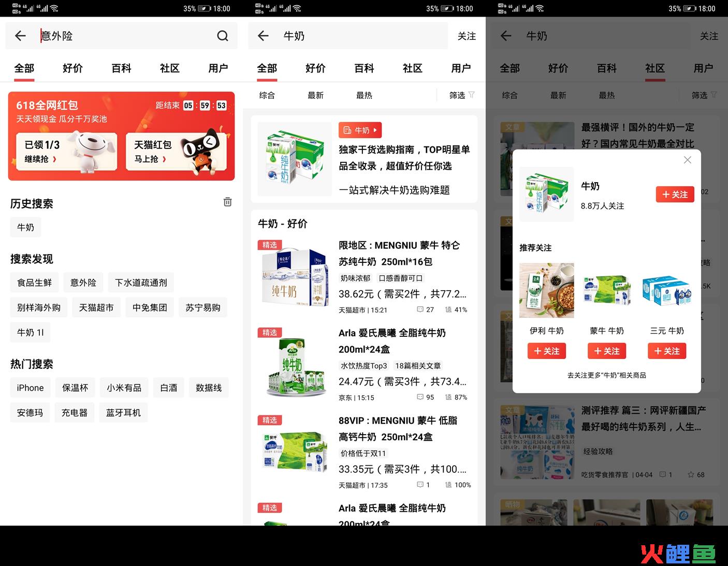Tap 充电器 hot search chip

click(75, 412)
